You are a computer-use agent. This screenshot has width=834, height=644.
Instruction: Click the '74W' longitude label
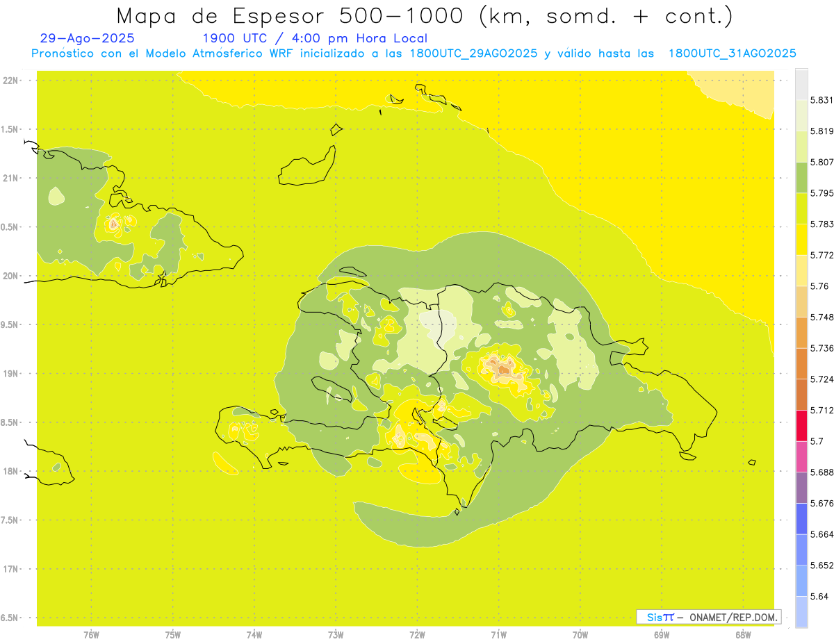tap(254, 635)
